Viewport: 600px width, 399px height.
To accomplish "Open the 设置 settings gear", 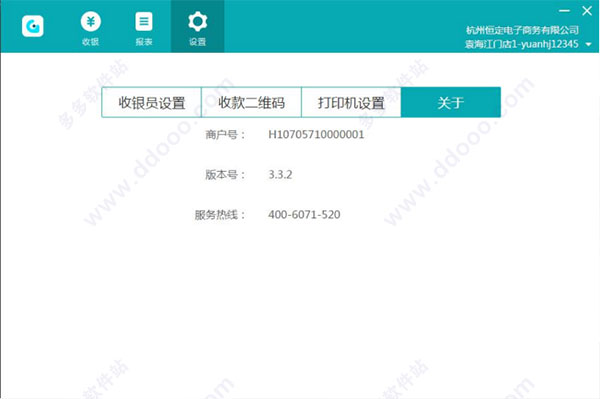I will point(197,27).
